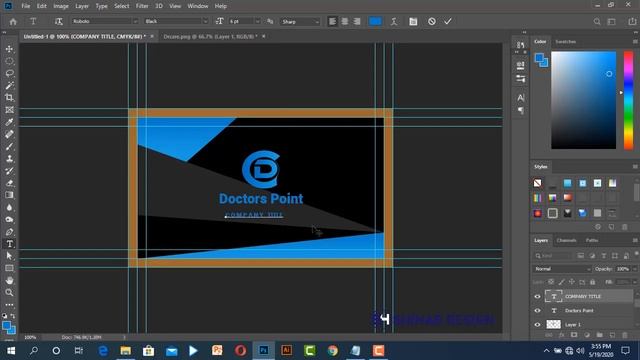Click the Home icon in options bar
The width and height of the screenshot is (640, 360).
[x=13, y=22]
